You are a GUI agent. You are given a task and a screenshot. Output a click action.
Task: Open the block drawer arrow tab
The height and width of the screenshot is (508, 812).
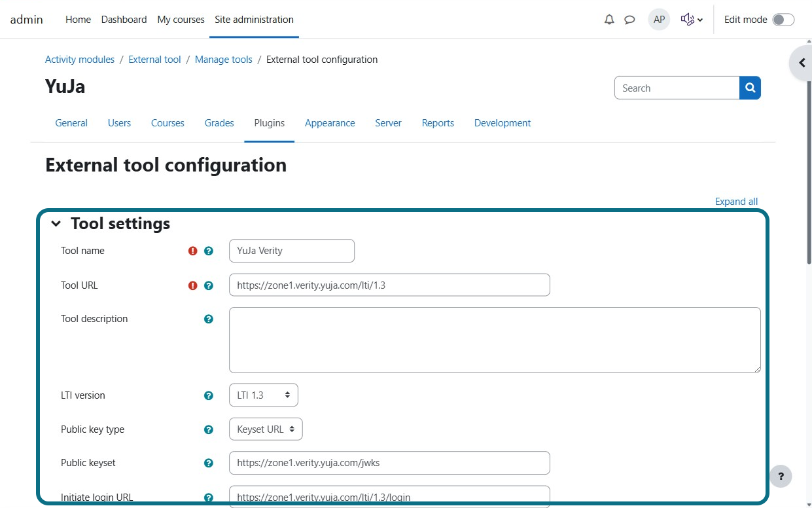pos(802,63)
